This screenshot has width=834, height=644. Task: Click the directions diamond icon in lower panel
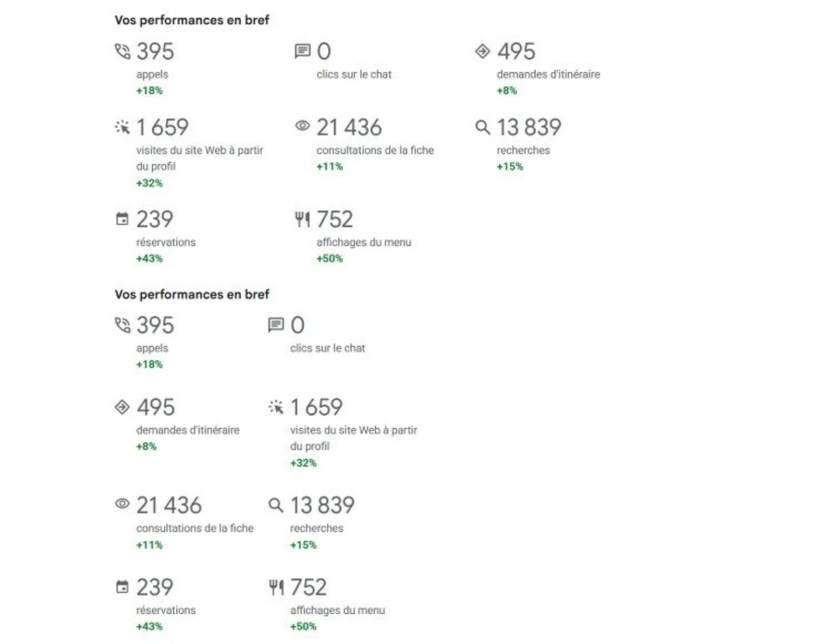122,407
